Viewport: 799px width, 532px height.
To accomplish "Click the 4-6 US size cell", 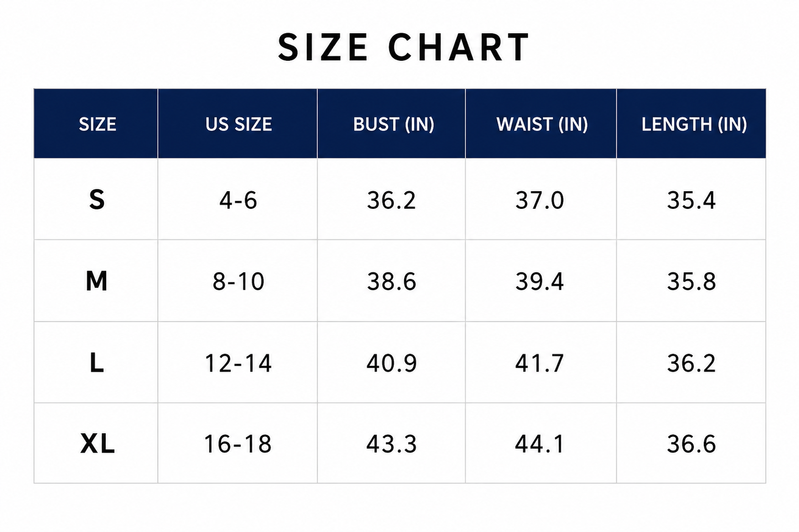I will pyautogui.click(x=238, y=200).
